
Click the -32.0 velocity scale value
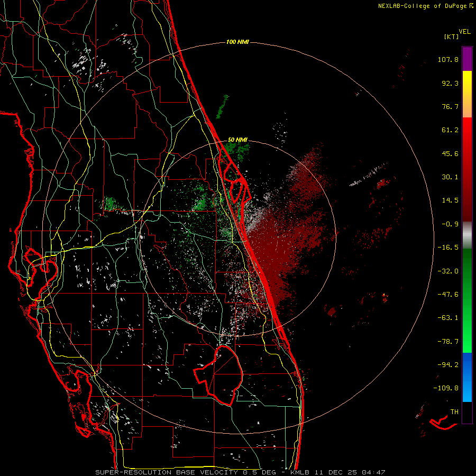[x=448, y=271]
